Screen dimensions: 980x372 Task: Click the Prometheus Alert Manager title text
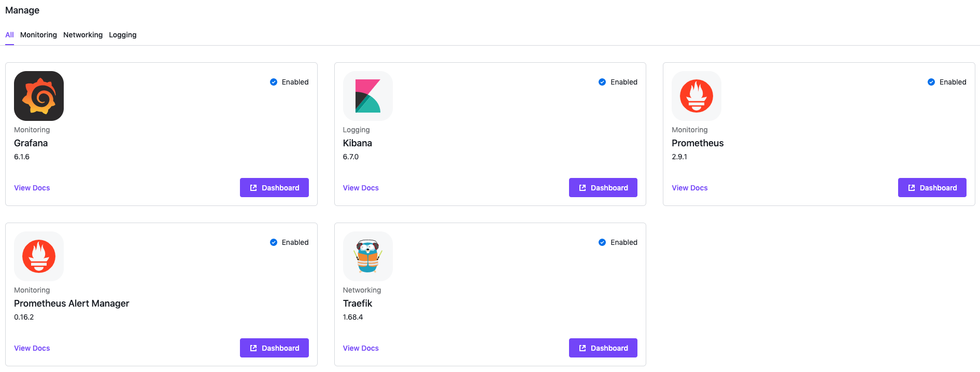tap(72, 304)
